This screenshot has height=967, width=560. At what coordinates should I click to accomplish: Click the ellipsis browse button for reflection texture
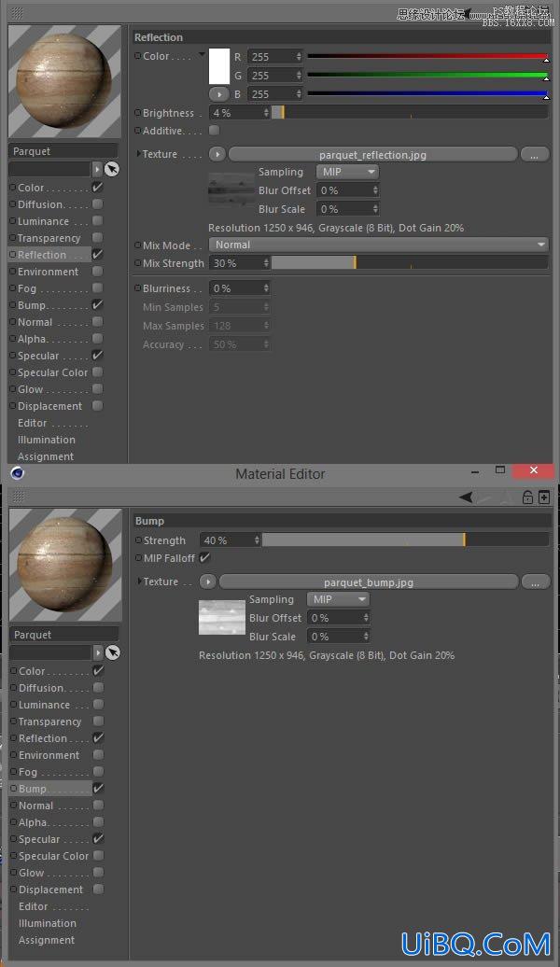[x=534, y=155]
